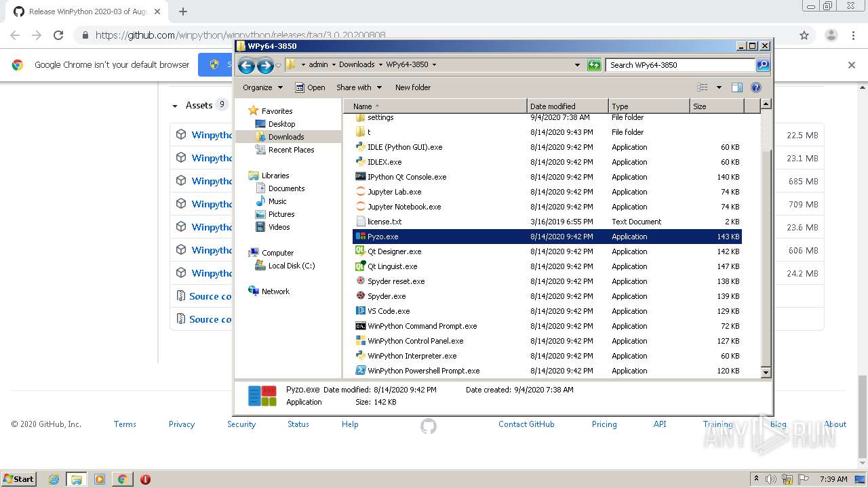Click Search WPy64-3850 input field

(x=680, y=65)
